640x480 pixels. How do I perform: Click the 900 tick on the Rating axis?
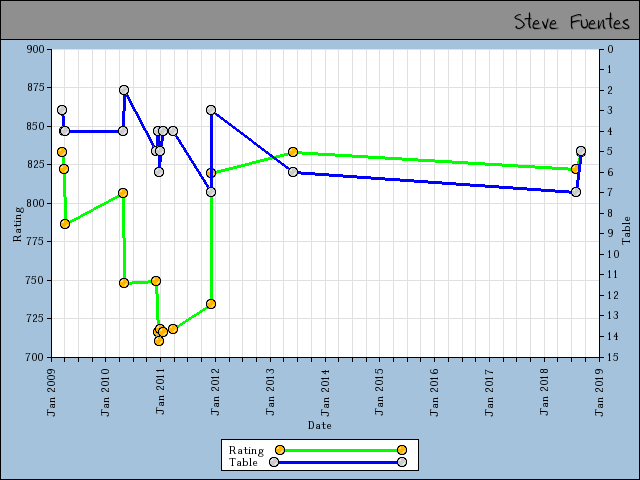point(34,49)
